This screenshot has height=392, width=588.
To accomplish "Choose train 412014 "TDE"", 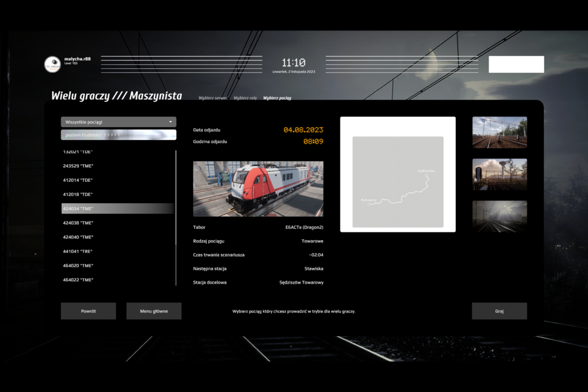I will [x=78, y=180].
